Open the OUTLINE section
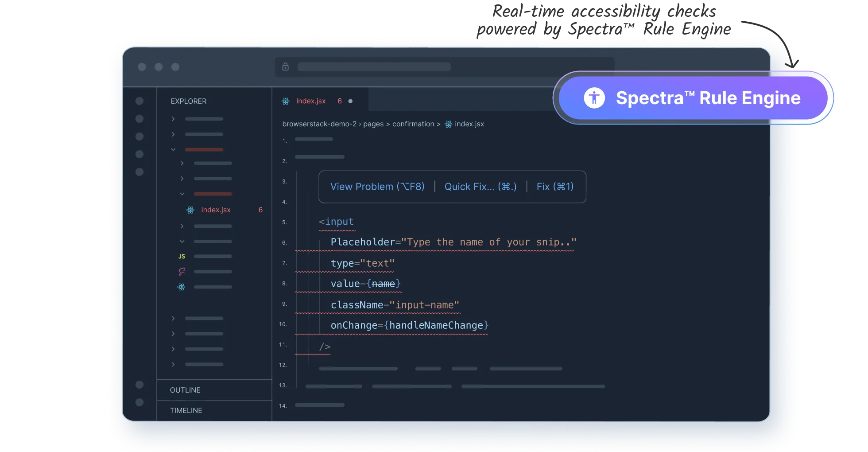The height and width of the screenshot is (452, 868). coord(185,390)
